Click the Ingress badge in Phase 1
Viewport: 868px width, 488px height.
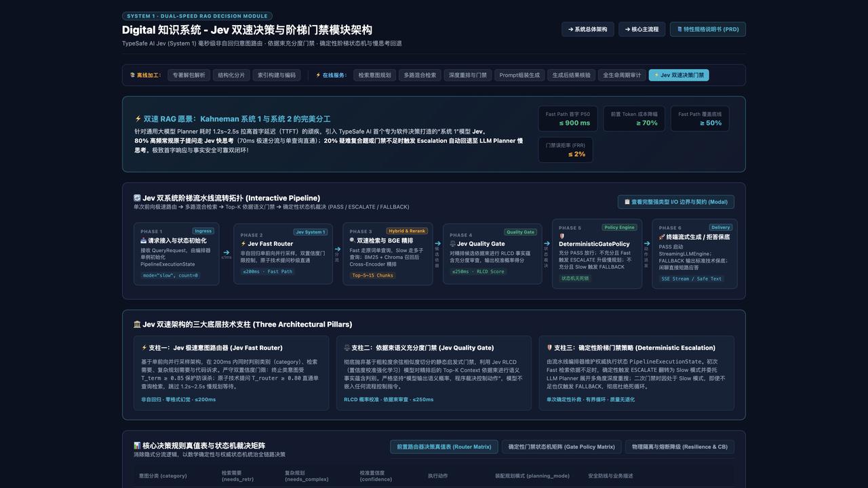[x=203, y=231]
